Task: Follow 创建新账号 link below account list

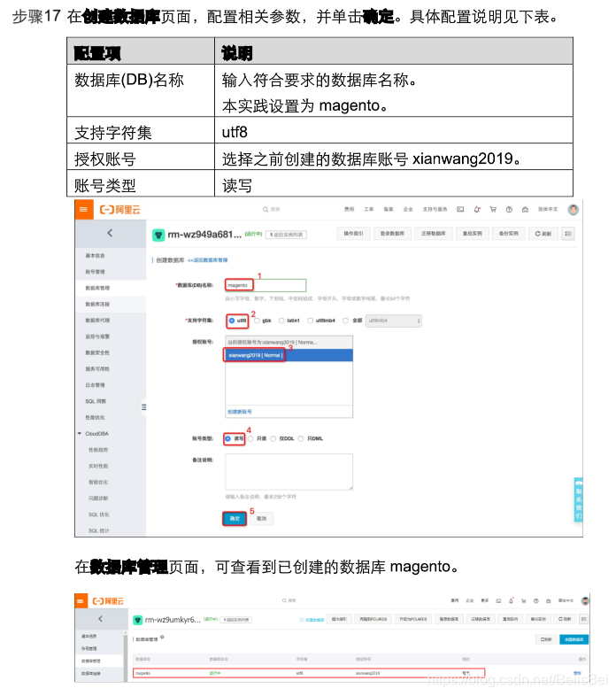Action: coord(240,412)
